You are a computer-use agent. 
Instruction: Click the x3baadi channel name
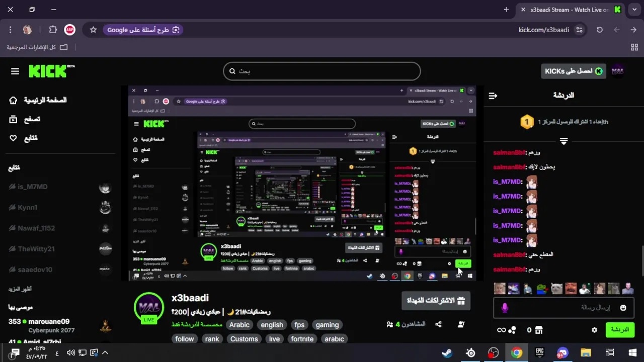coord(190,298)
